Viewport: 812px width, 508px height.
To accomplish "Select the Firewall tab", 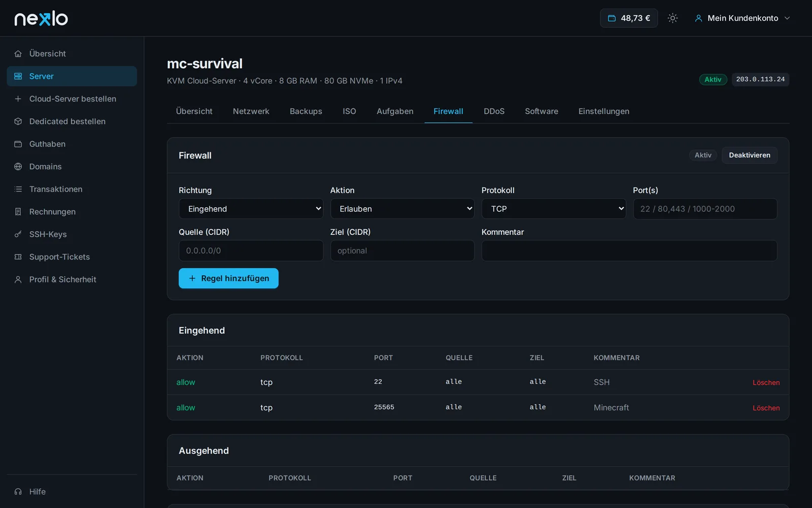I will pyautogui.click(x=448, y=111).
